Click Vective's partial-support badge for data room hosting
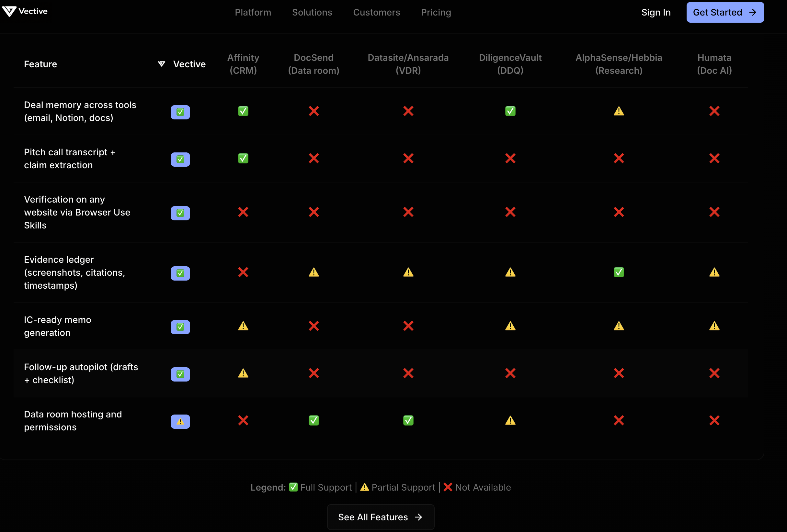 (x=180, y=421)
